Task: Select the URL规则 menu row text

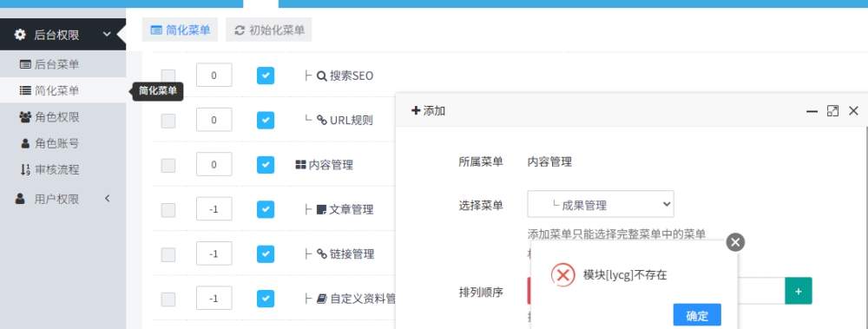Action: click(x=352, y=120)
